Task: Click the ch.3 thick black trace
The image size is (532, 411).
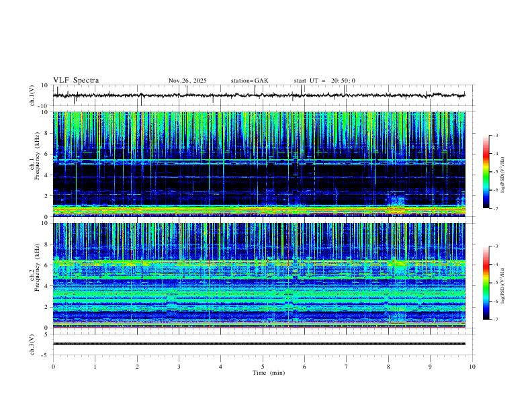Action: pyautogui.click(x=259, y=344)
